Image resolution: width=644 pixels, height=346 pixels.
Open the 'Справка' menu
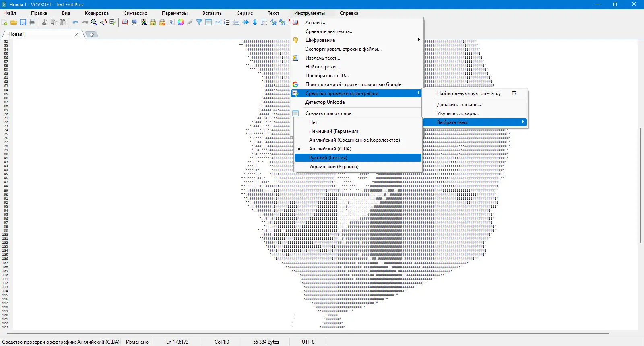(349, 13)
